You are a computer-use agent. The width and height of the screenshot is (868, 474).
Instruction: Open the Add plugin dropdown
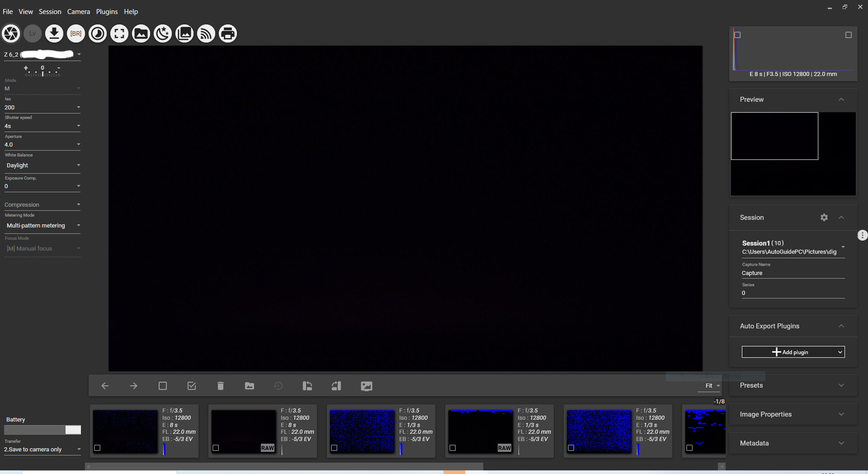pyautogui.click(x=793, y=352)
